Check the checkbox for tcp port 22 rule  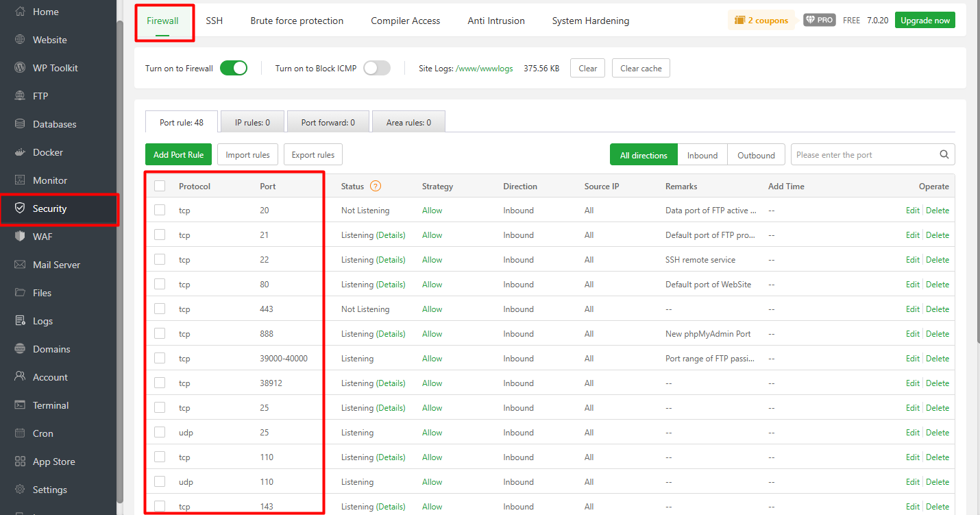pos(159,259)
